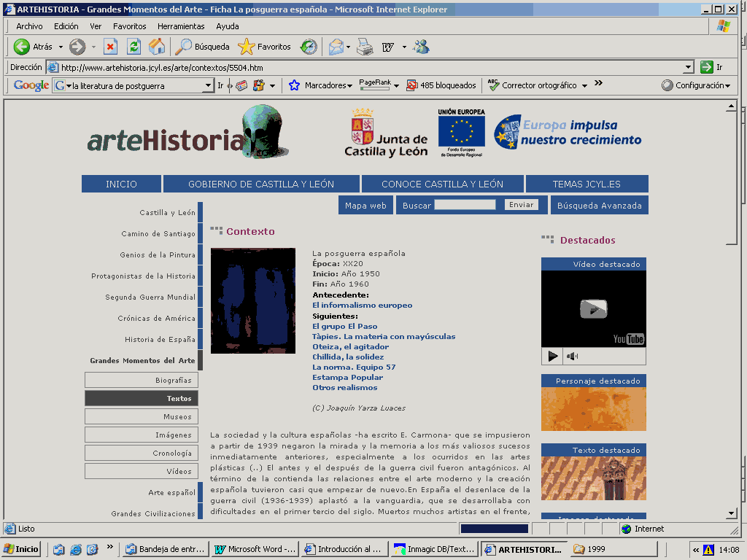Click the Google toolbar news icon

click(x=241, y=86)
